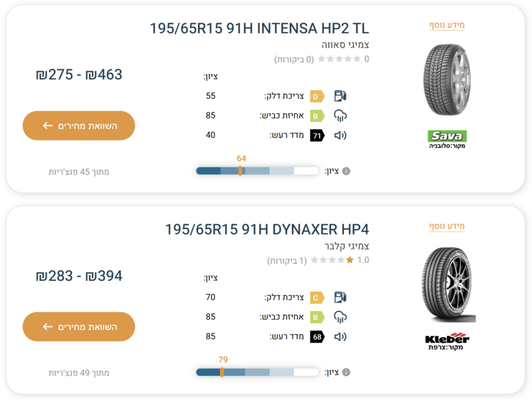Click the Kleber brand logo
This screenshot has height=400, width=532.
447,338
